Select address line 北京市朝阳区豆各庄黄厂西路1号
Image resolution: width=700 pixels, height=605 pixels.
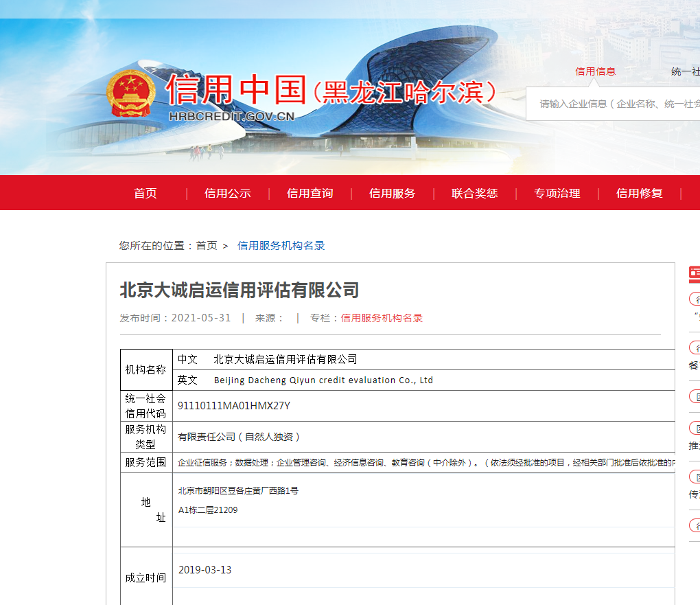point(238,490)
